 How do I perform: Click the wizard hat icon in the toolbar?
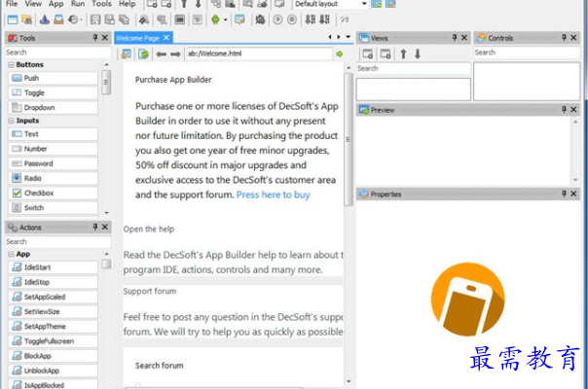pyautogui.click(x=44, y=19)
